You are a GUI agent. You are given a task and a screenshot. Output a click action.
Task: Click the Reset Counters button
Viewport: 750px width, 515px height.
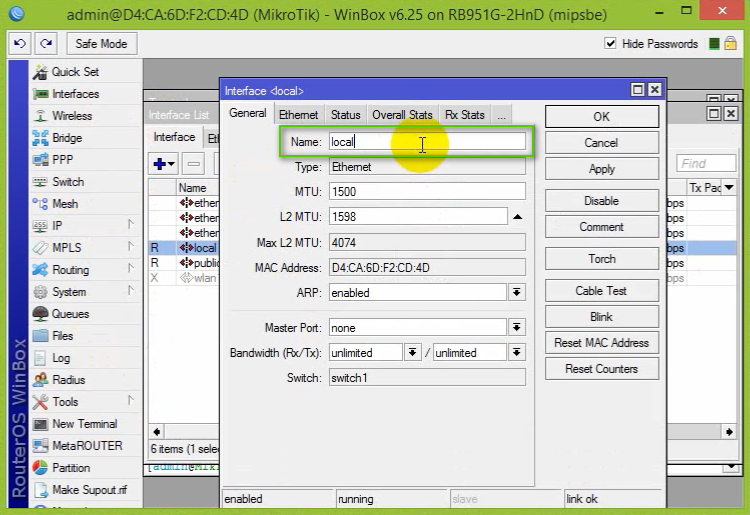(602, 369)
